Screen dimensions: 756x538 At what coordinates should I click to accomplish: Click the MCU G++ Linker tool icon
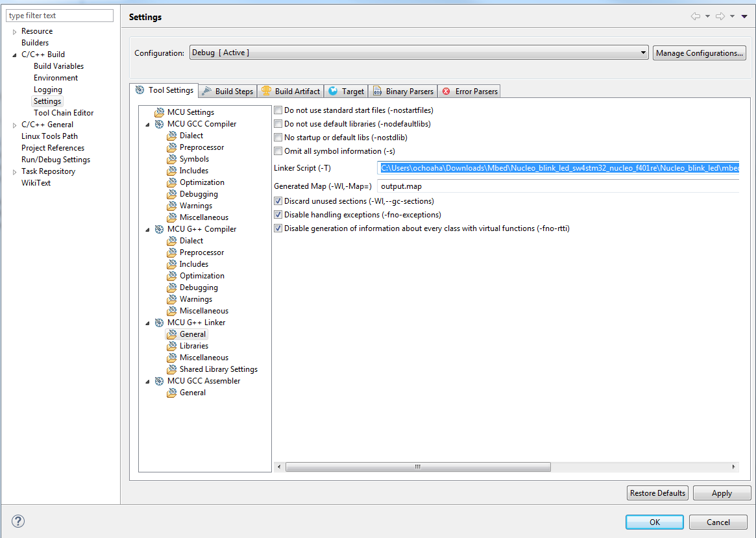click(159, 323)
